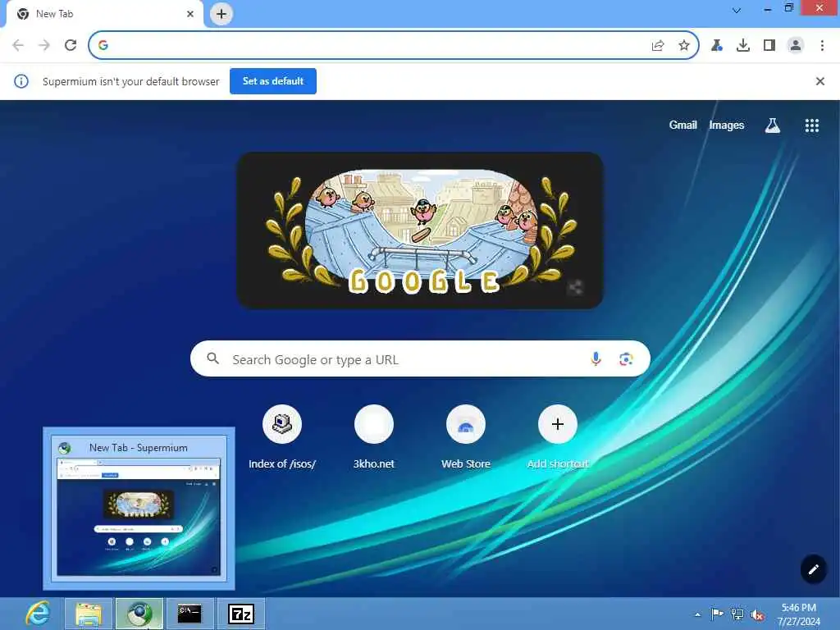
Task: Share this page via share icon
Action: 658,45
